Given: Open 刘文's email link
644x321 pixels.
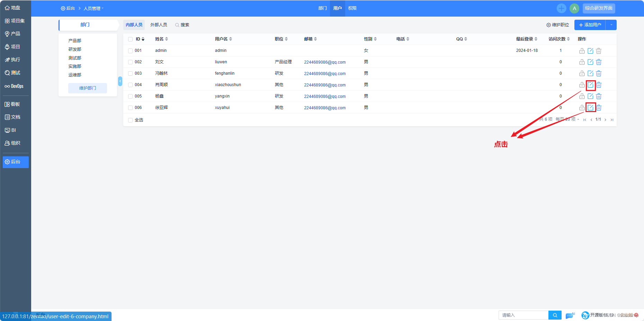Looking at the screenshot, I should (x=325, y=62).
